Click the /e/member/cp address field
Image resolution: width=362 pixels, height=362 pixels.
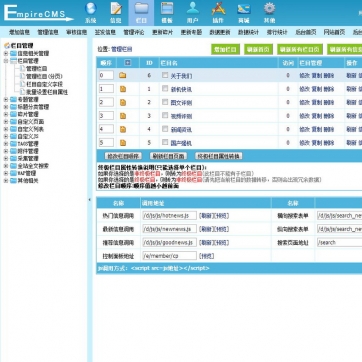tap(170, 256)
